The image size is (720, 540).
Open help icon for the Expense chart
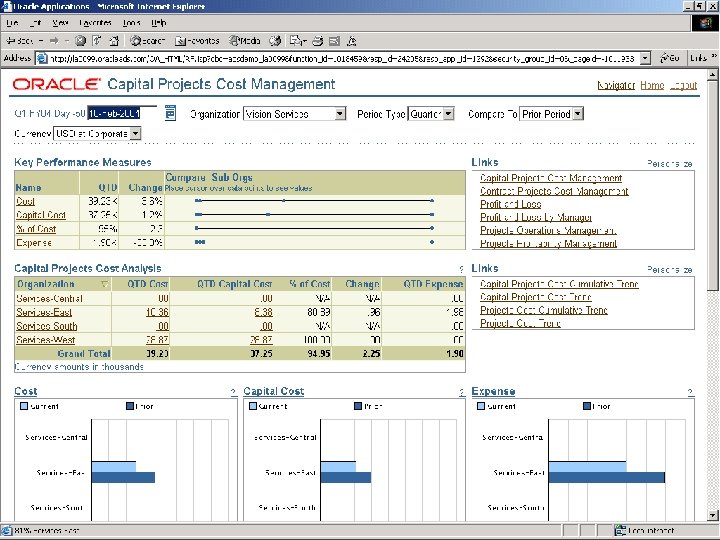click(690, 392)
